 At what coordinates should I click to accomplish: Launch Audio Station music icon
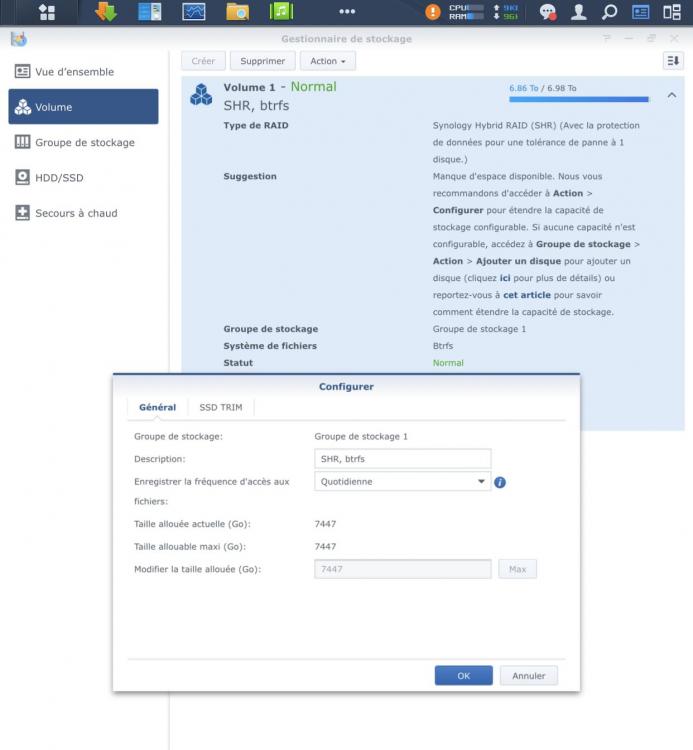[x=281, y=12]
